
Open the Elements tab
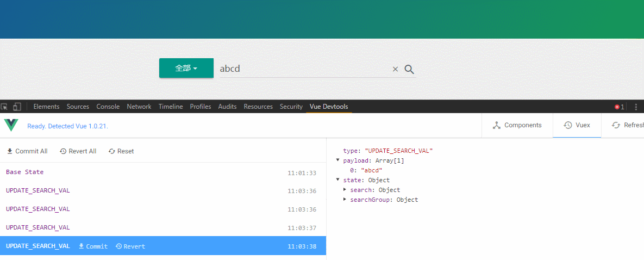[46, 107]
